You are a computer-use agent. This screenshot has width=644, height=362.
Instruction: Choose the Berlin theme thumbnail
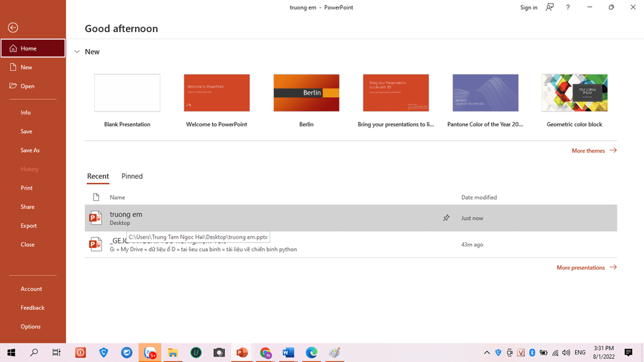(306, 93)
